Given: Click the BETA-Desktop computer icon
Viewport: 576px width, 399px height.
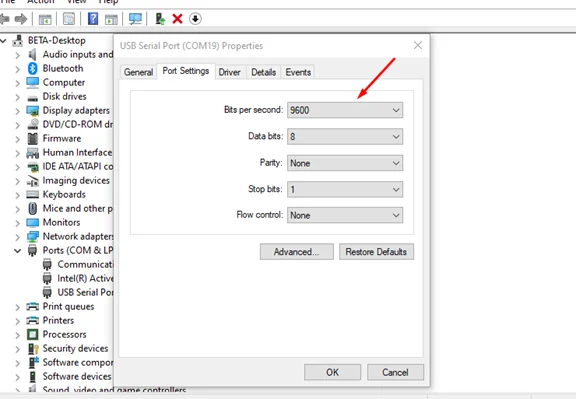Looking at the screenshot, I should tap(17, 40).
